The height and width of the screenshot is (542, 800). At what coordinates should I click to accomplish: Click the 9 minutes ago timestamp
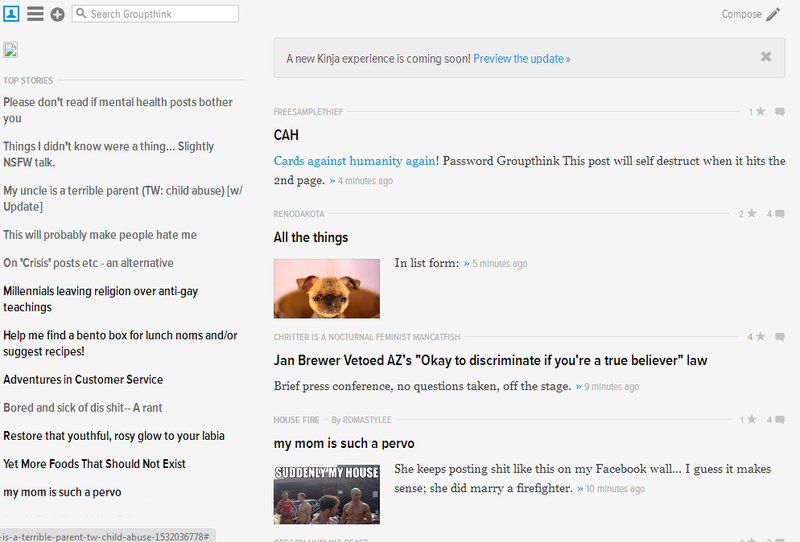point(611,386)
